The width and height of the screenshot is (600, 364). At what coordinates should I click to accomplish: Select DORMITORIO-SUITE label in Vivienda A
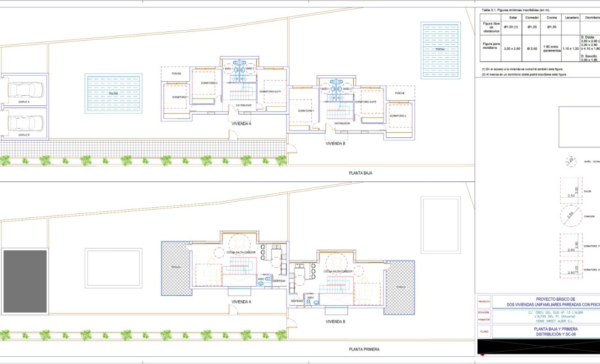270,92
